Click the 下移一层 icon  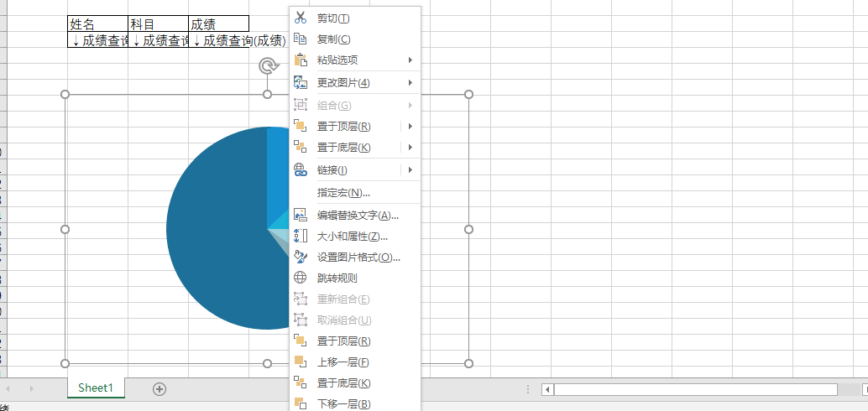tap(300, 403)
